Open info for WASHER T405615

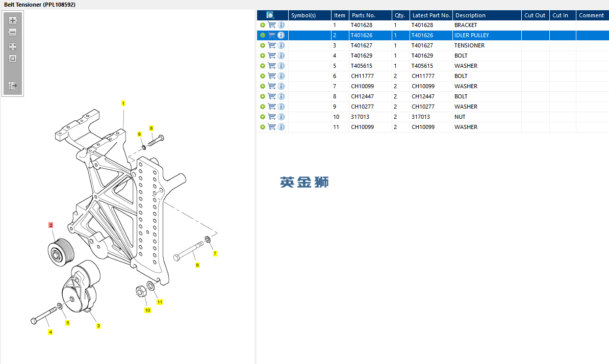(281, 66)
